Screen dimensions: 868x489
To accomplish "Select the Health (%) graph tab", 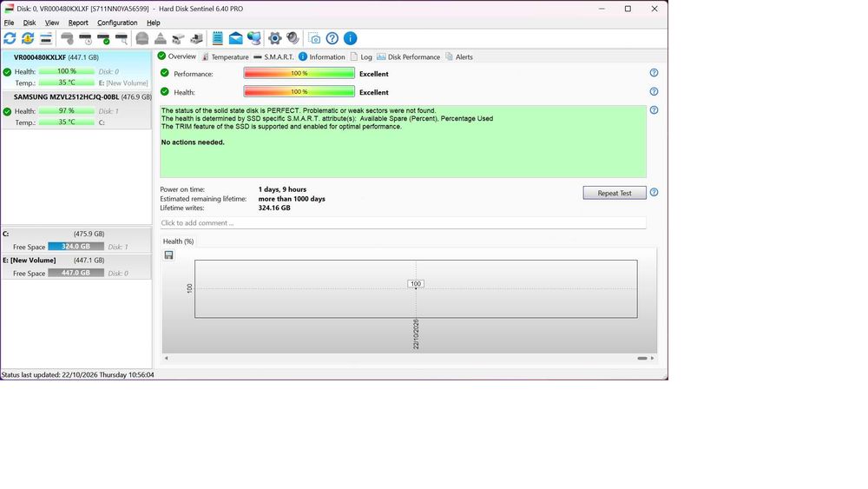I will (178, 241).
